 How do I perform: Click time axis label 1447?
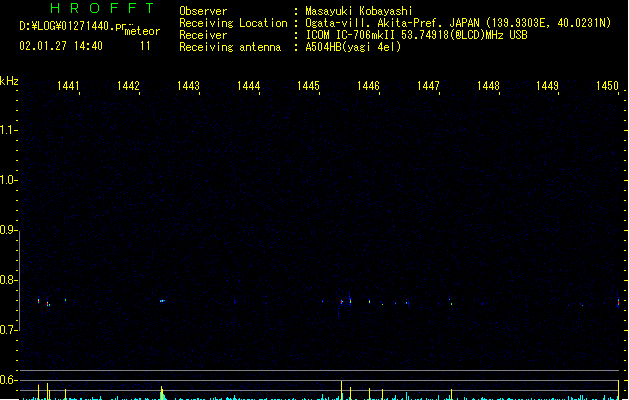pos(428,86)
